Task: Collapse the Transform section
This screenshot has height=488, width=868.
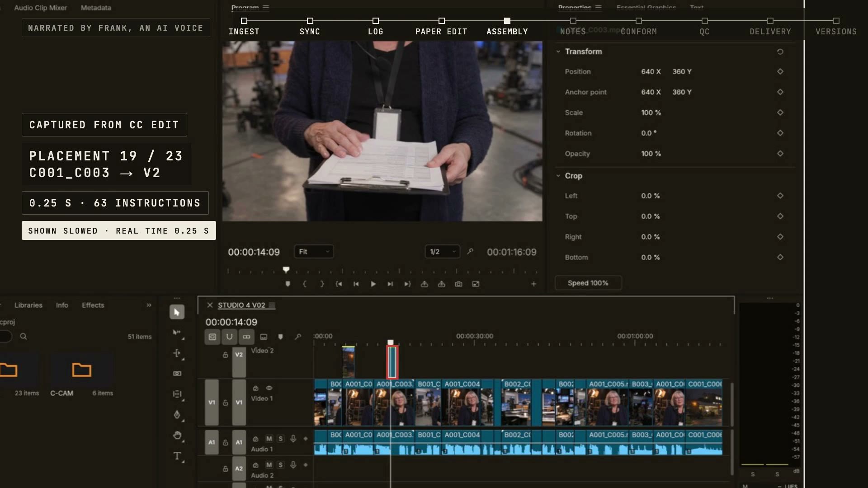Action: (558, 52)
